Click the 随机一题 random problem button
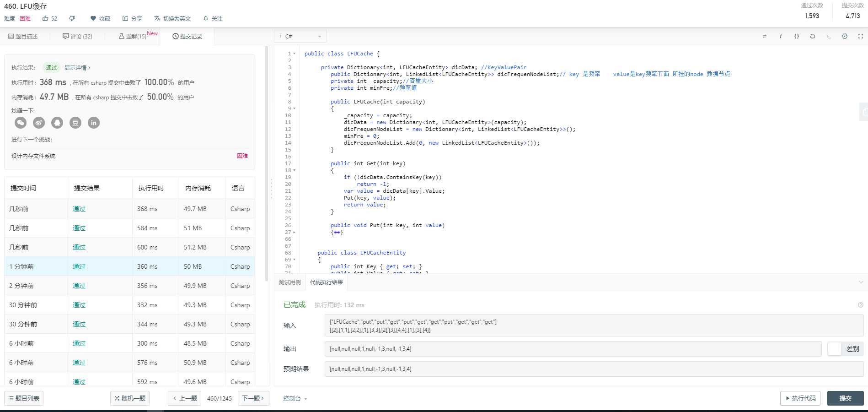 point(130,398)
